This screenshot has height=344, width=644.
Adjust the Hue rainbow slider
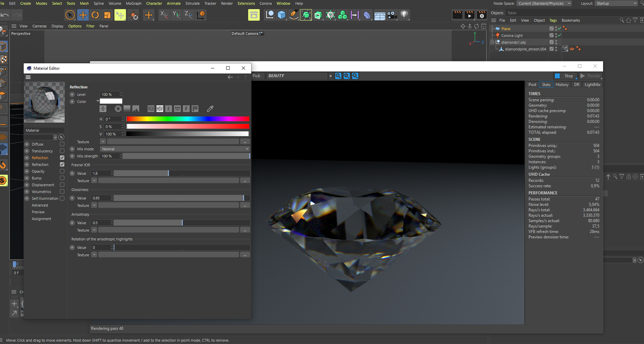pos(188,119)
